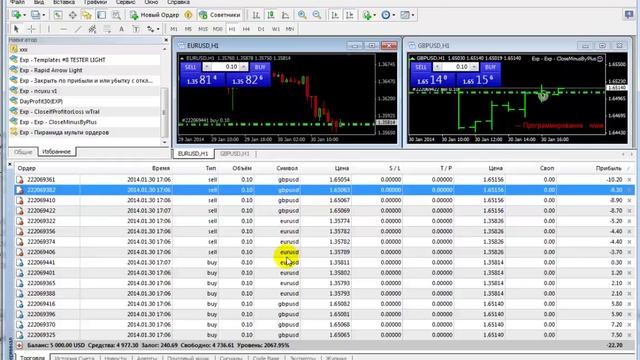640x360 pixels.
Task: Click BUY on the GBPUSD chart
Action: [x=490, y=67]
